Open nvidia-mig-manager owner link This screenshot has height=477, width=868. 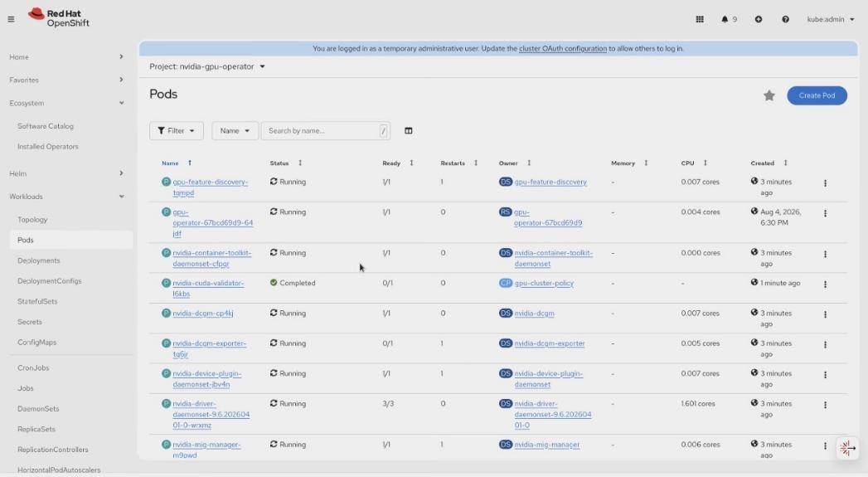pyautogui.click(x=546, y=445)
